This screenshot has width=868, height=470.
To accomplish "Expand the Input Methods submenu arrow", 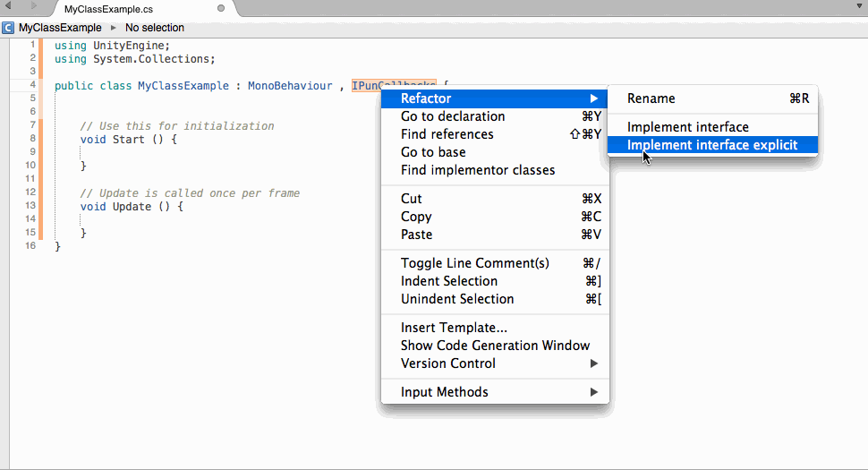I will [x=594, y=392].
